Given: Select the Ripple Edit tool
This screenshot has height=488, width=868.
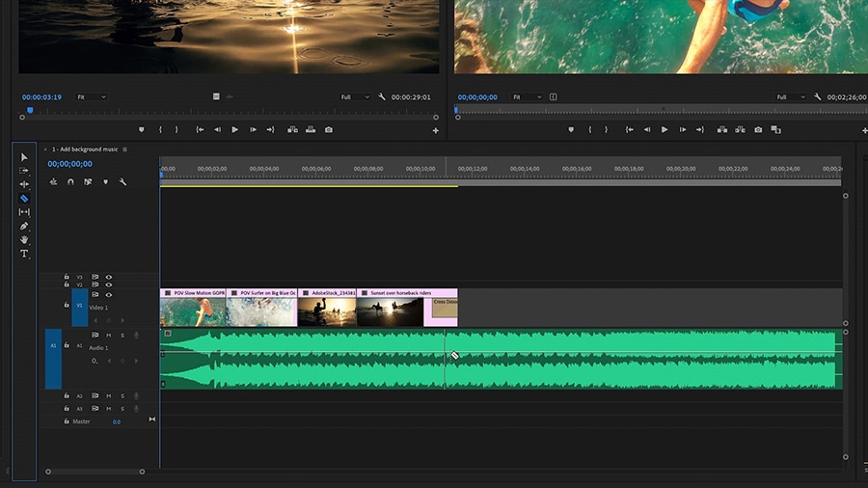Looking at the screenshot, I should (24, 184).
